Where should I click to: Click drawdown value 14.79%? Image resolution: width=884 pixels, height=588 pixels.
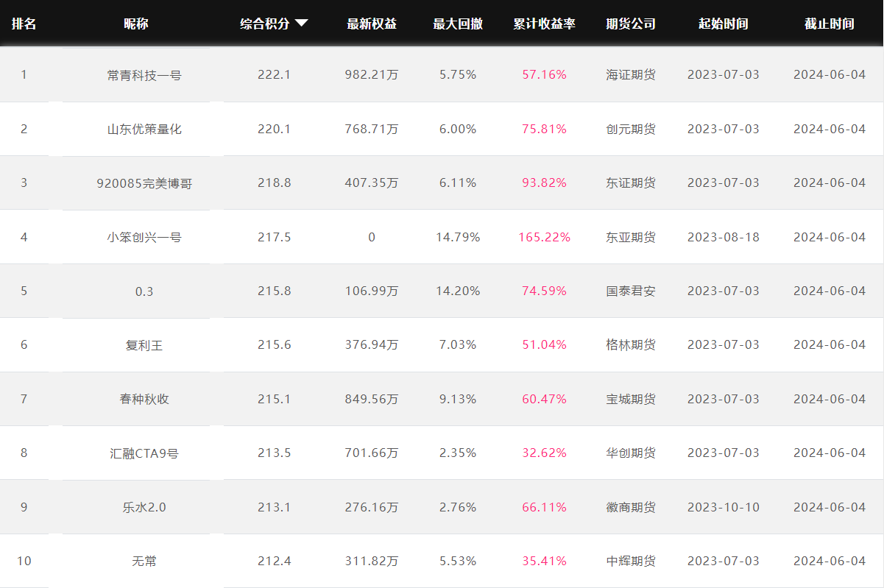click(458, 237)
